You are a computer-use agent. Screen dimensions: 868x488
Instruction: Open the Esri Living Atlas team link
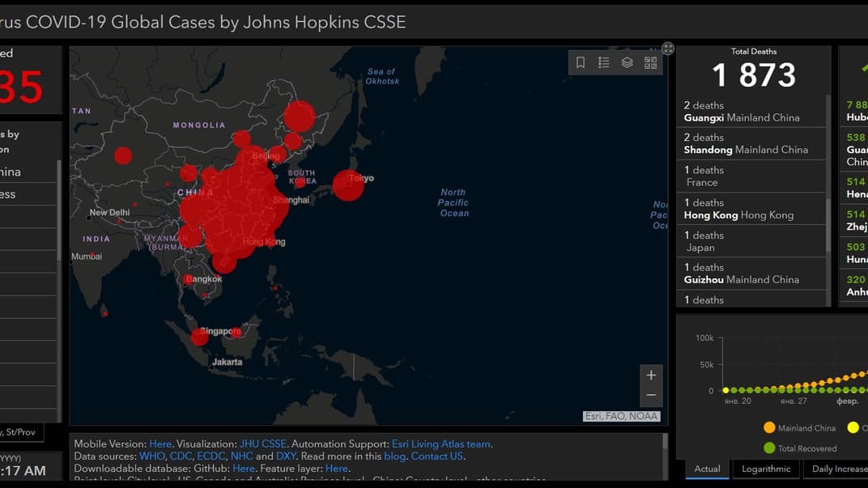(441, 443)
